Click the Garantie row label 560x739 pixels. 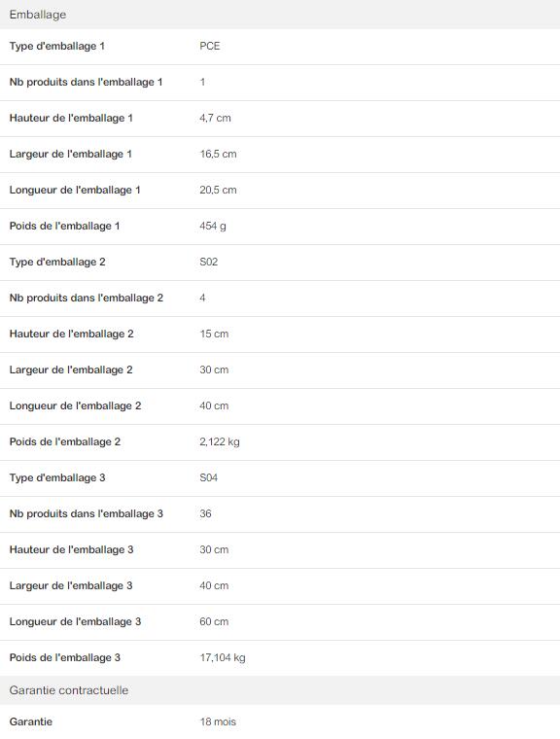click(31, 721)
